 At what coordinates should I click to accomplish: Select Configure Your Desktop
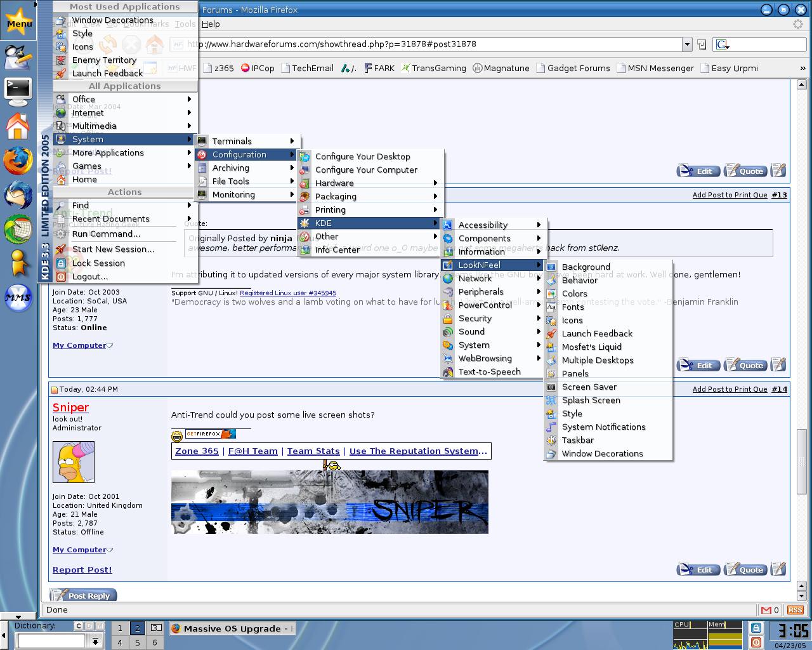pyautogui.click(x=370, y=156)
